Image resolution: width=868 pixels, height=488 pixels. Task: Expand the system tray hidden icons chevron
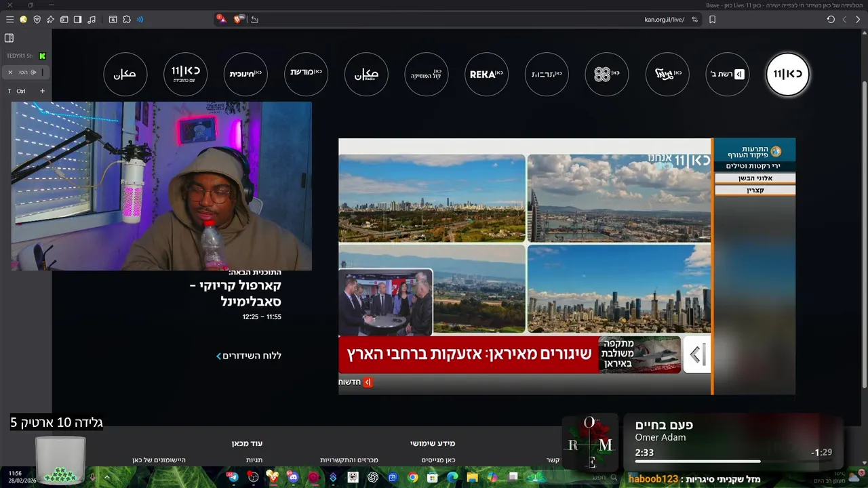[x=106, y=477]
